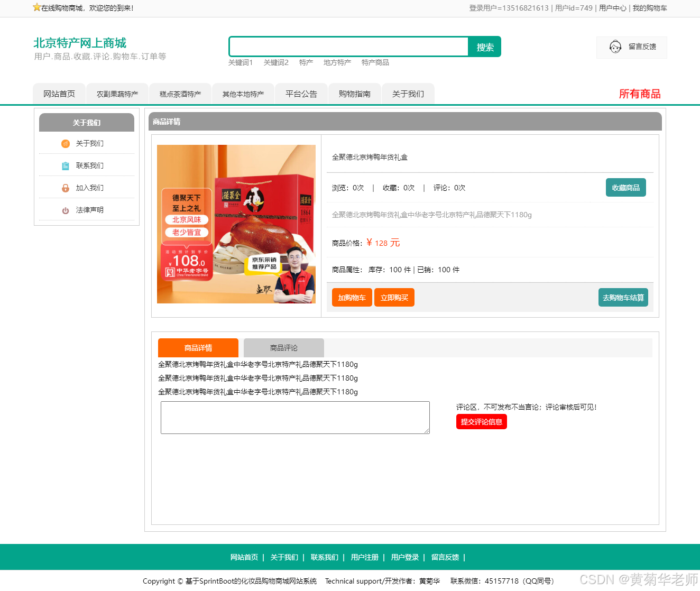Image resolution: width=700 pixels, height=591 pixels.
Task: Select keyword link 关键词1
Action: pos(241,62)
